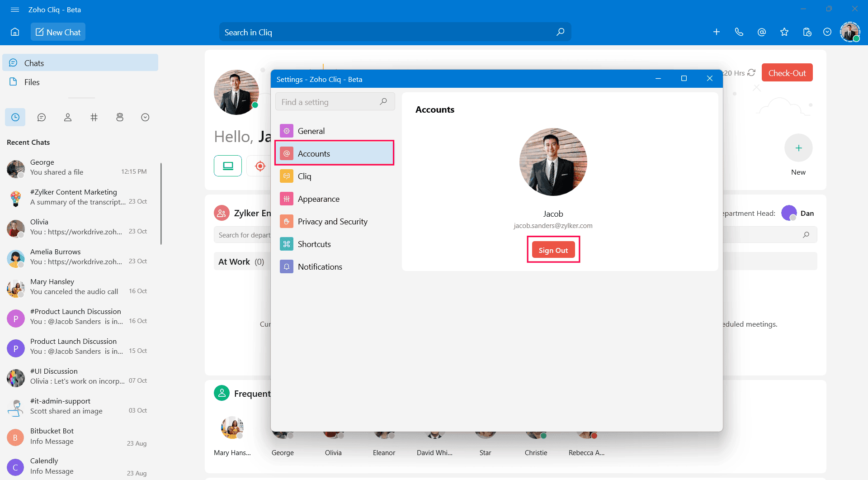868x480 pixels.
Task: Open starred messages icon
Action: pyautogui.click(x=784, y=32)
